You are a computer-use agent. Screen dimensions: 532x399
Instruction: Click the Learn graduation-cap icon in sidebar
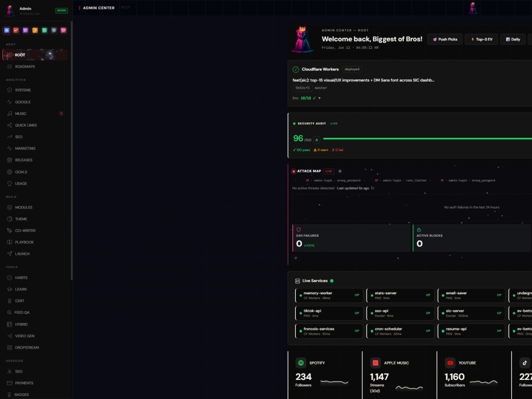[10, 289]
